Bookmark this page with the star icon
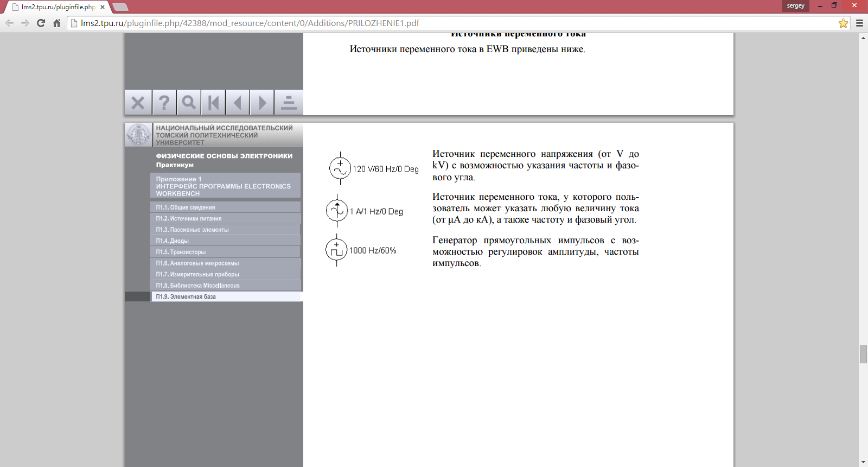 (843, 23)
